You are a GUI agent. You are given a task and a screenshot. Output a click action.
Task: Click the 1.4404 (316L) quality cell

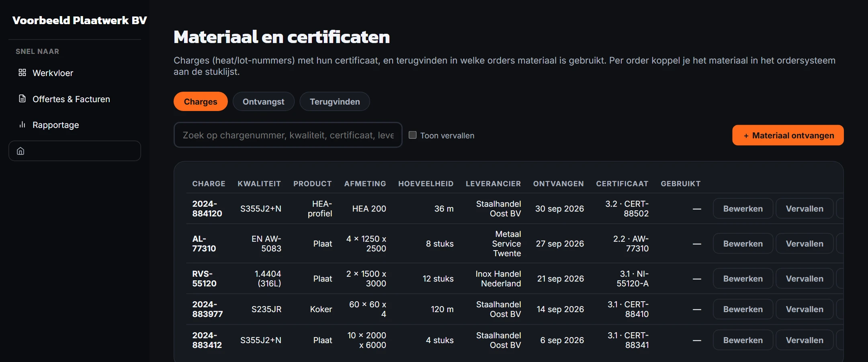(x=268, y=279)
